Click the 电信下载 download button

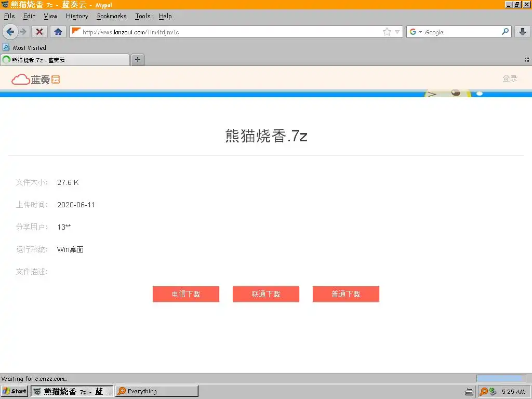pyautogui.click(x=186, y=294)
